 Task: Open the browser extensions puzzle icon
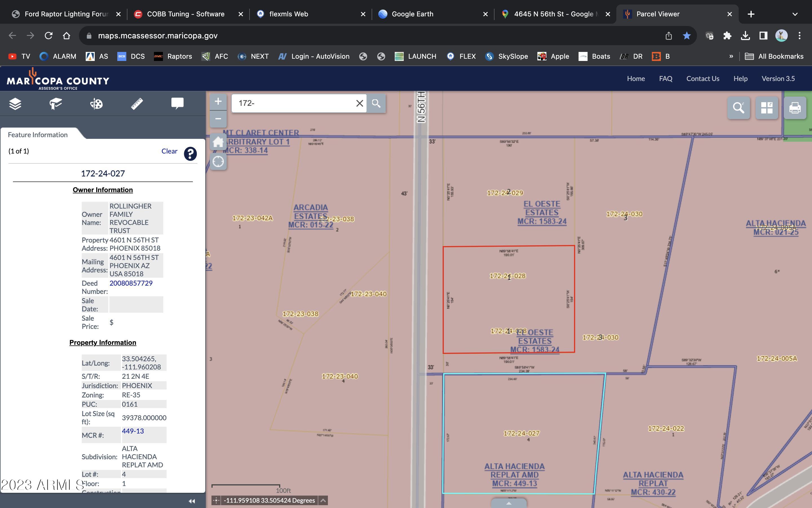727,36
